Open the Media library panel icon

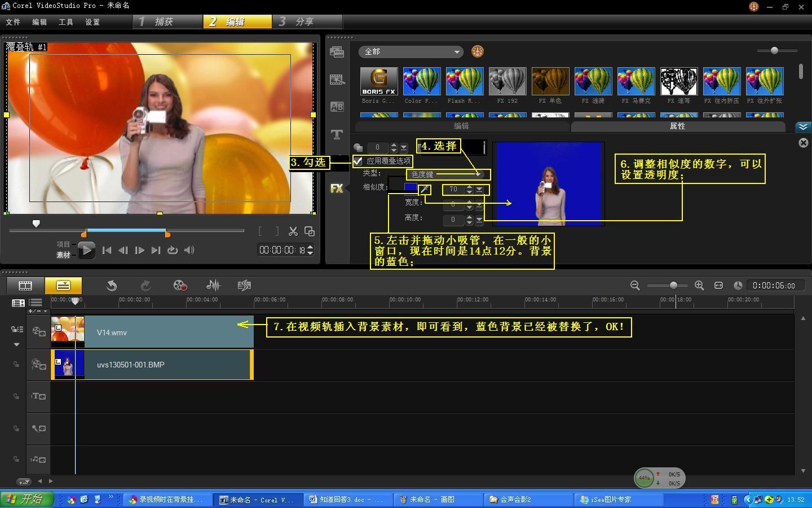click(337, 52)
